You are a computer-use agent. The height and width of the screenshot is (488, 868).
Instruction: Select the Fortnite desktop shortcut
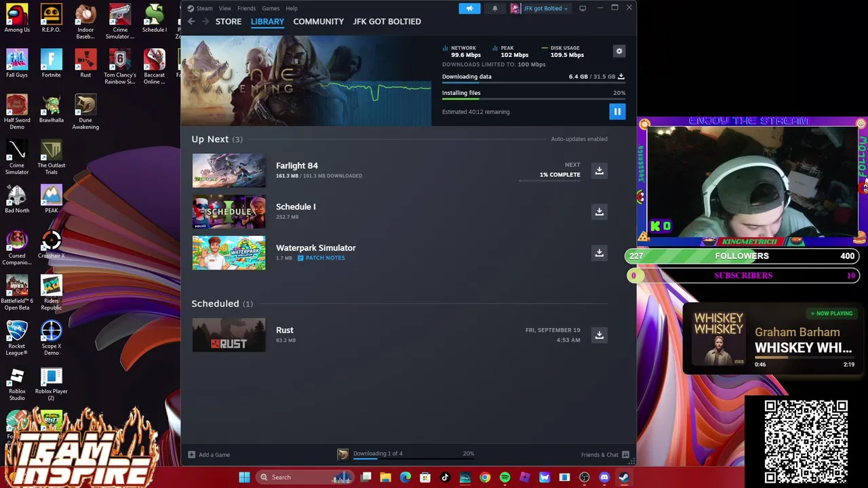point(51,64)
